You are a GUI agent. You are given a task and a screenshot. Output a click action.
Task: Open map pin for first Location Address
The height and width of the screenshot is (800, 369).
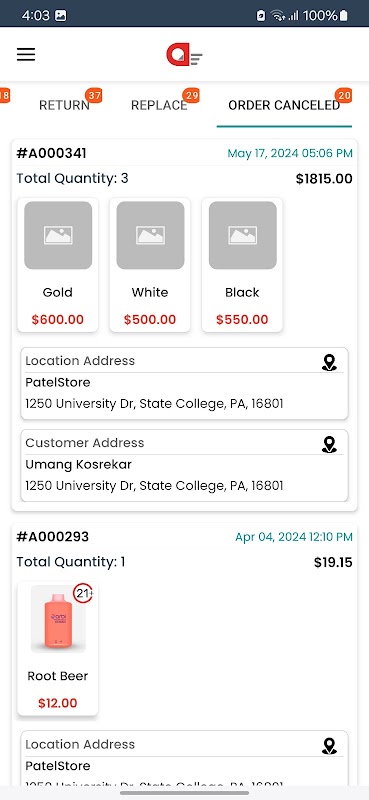[330, 363]
